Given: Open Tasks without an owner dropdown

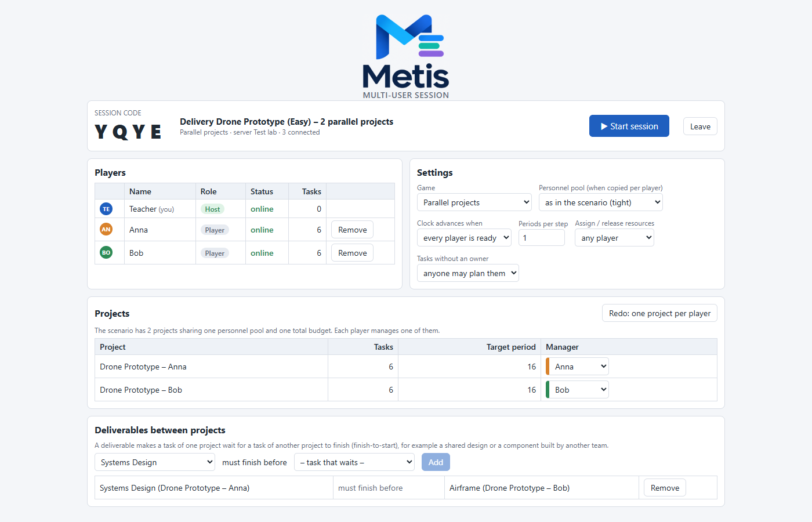Looking at the screenshot, I should tap(468, 273).
